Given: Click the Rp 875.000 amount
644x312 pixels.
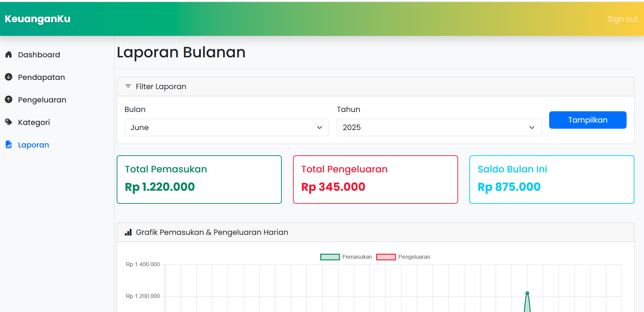Looking at the screenshot, I should (509, 187).
